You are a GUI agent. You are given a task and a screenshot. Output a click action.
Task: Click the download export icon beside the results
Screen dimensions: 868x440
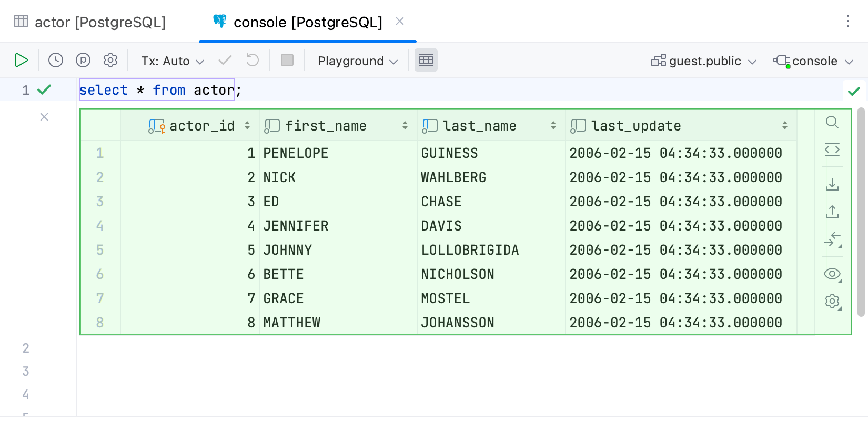(832, 185)
